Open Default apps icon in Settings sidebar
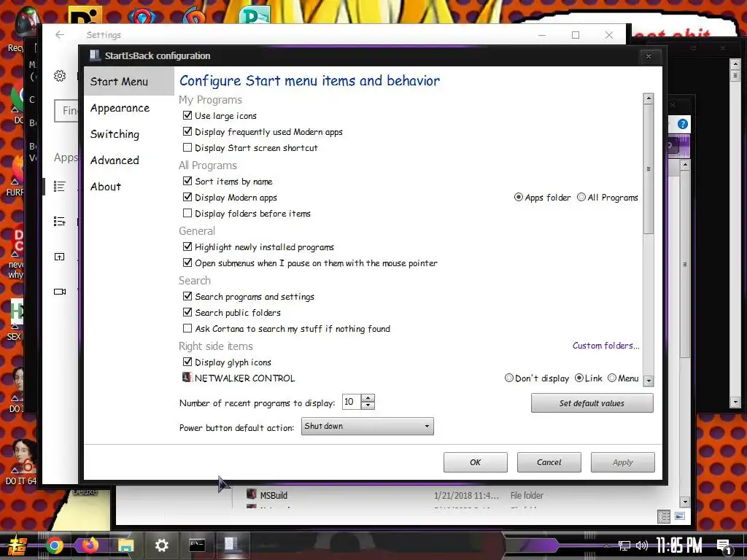747x560 pixels. [x=60, y=222]
